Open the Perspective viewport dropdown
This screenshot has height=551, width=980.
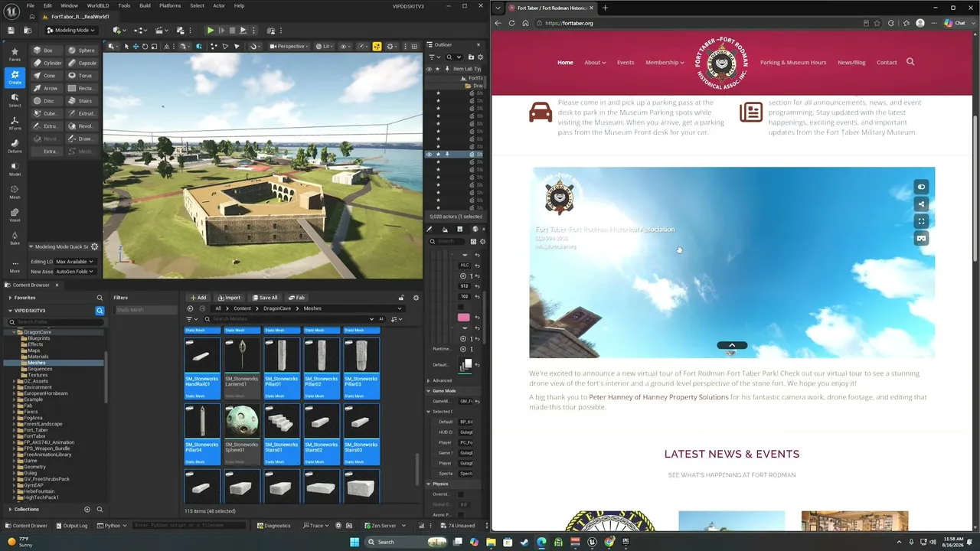[290, 46]
